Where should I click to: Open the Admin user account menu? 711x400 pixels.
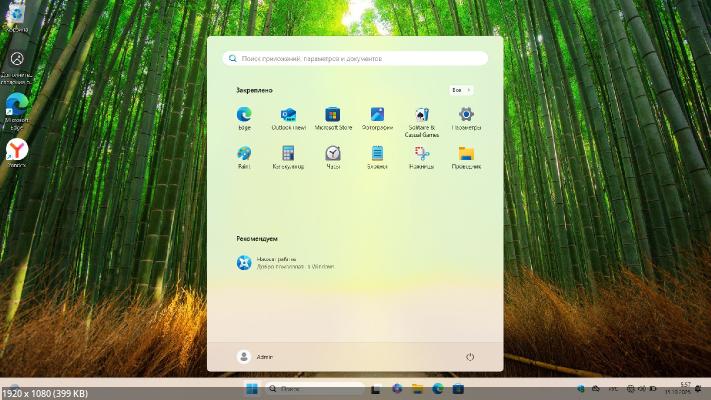coord(255,357)
